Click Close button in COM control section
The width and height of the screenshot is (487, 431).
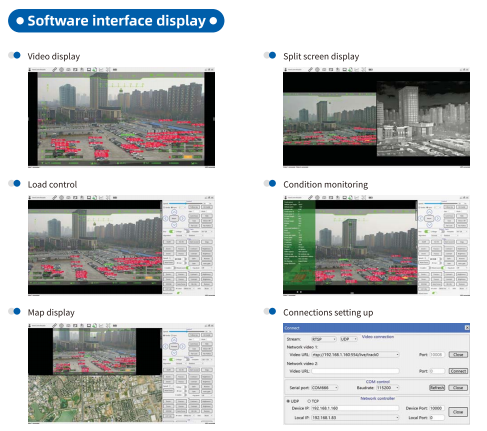click(458, 388)
